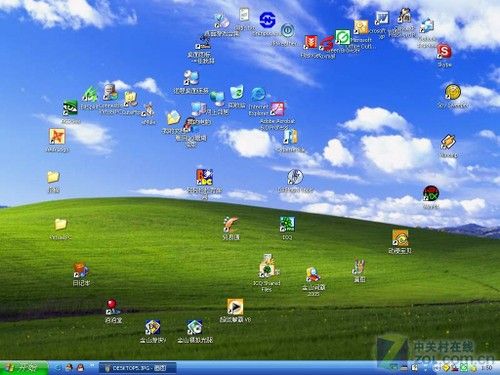500x375 pixels.
Task: Launch the FlashGet red download icon
Action: tap(311, 43)
